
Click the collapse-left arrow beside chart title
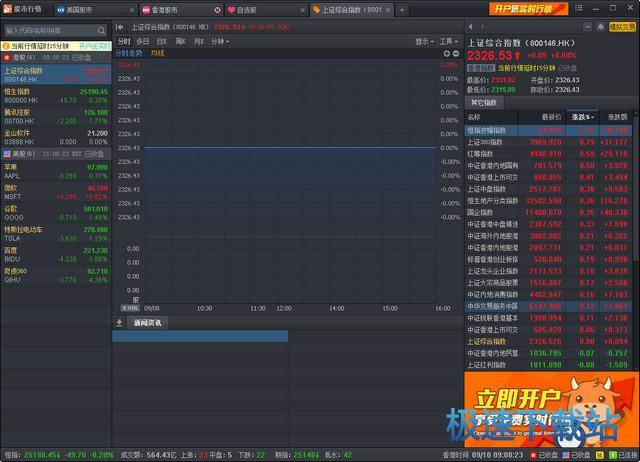(x=119, y=27)
